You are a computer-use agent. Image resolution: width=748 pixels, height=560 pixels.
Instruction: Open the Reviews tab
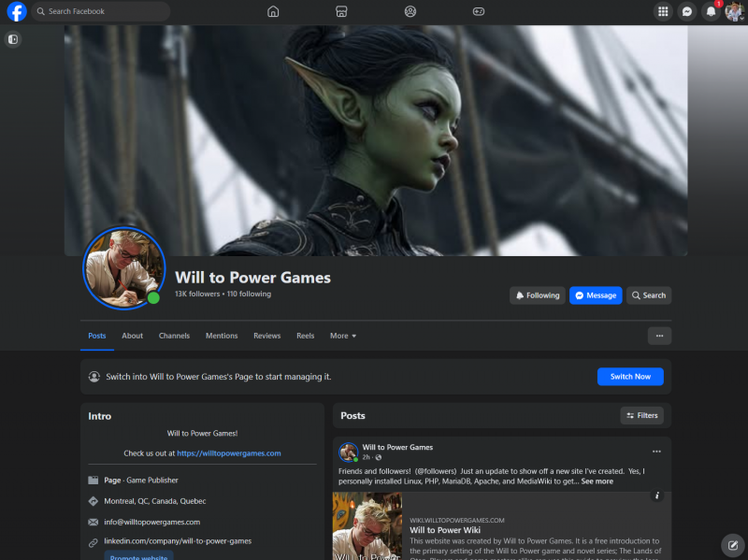[266, 336]
